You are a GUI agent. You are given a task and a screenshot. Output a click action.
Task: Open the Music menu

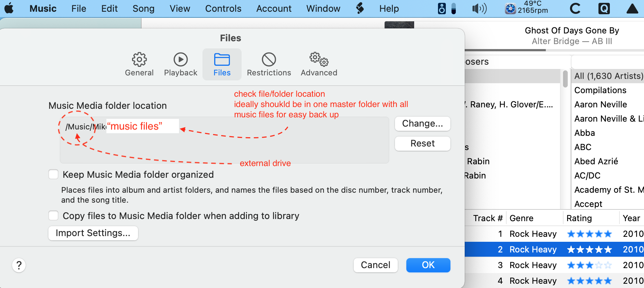click(43, 9)
